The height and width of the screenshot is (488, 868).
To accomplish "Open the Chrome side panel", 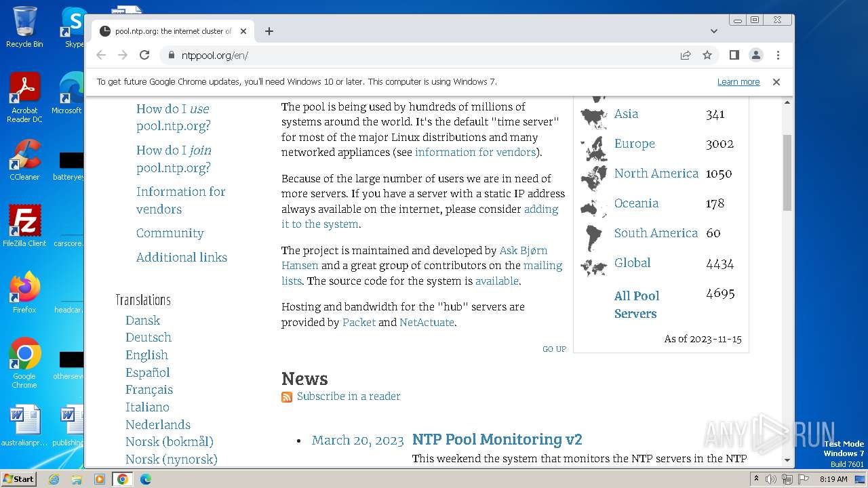I will [x=734, y=56].
